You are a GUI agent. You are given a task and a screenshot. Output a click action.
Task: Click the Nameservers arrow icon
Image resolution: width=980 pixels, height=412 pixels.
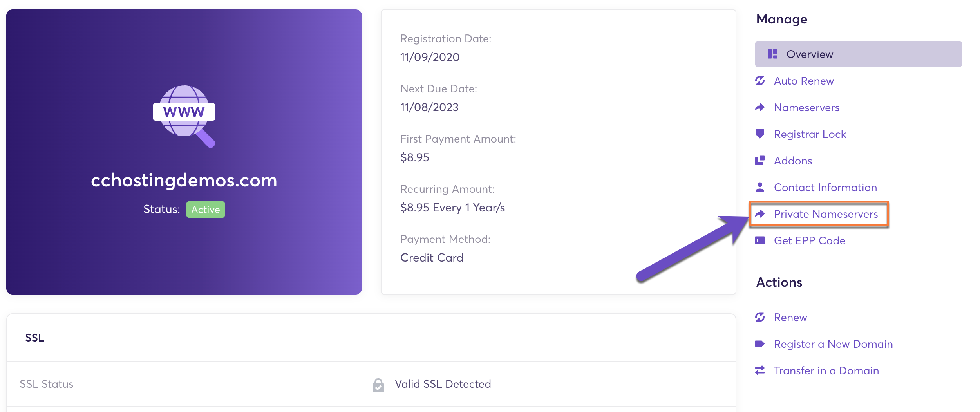click(x=760, y=107)
